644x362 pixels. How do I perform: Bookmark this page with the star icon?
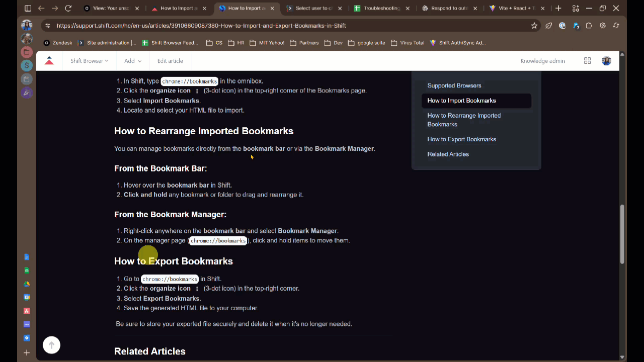tap(534, 25)
